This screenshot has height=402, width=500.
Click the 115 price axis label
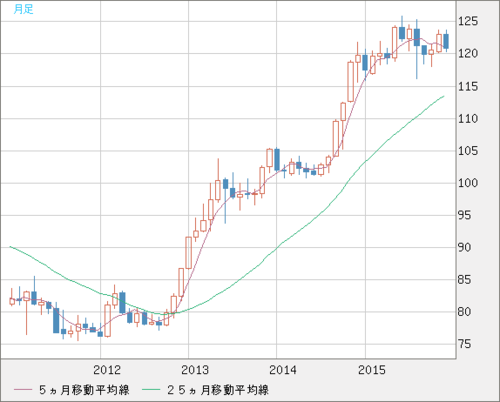pyautogui.click(x=468, y=87)
